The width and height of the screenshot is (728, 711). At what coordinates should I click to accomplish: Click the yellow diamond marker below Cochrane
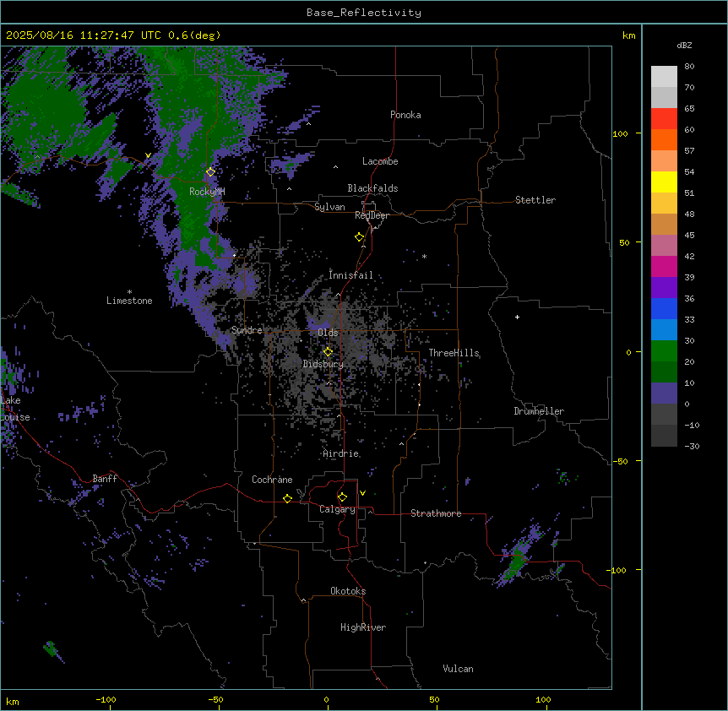pyautogui.click(x=287, y=498)
